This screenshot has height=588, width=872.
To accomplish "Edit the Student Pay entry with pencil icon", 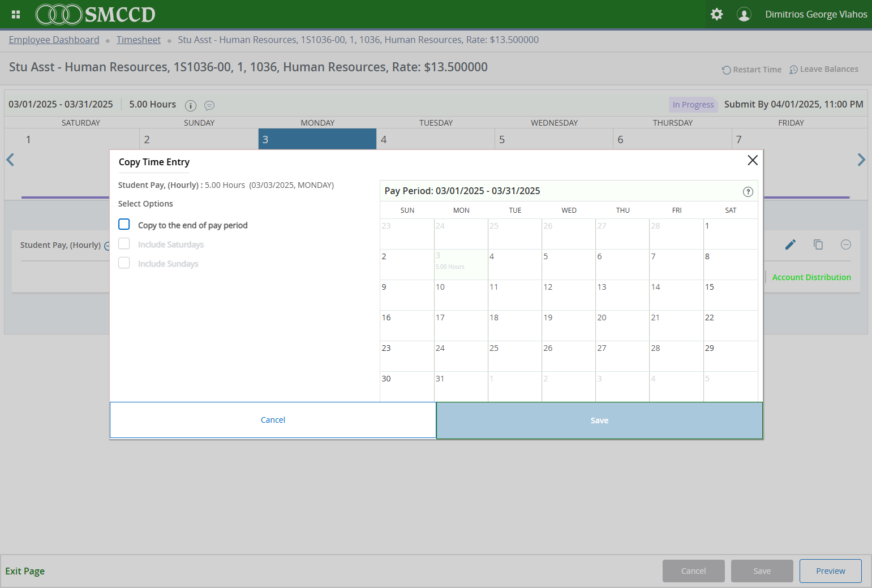I will (x=791, y=244).
